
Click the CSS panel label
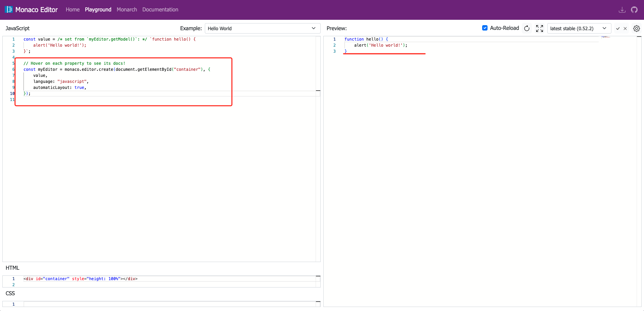pos(10,293)
